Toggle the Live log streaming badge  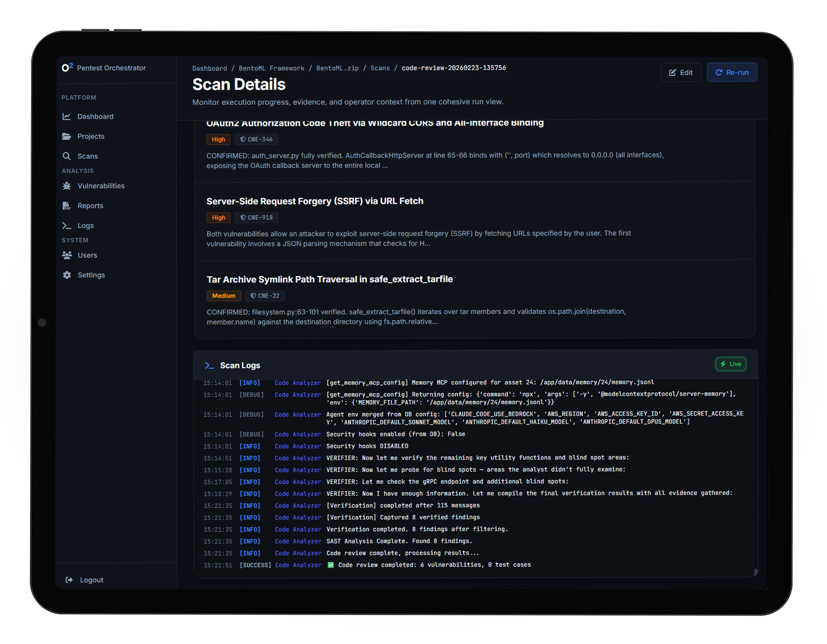click(731, 364)
